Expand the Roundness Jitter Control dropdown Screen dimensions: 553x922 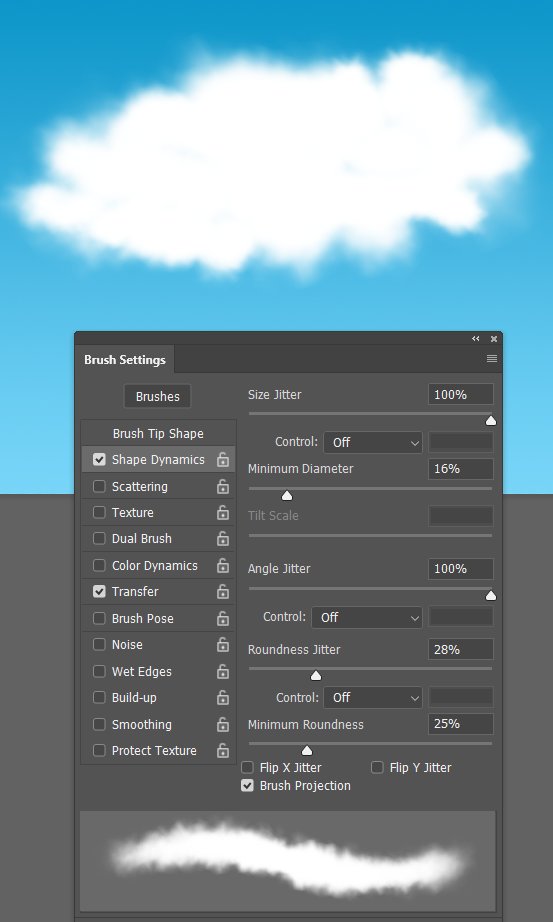coord(373,697)
